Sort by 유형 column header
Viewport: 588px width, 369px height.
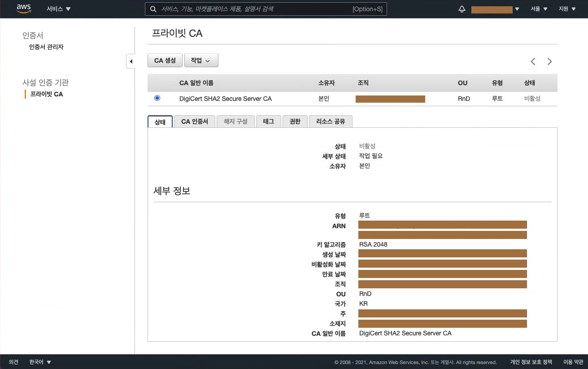point(497,83)
